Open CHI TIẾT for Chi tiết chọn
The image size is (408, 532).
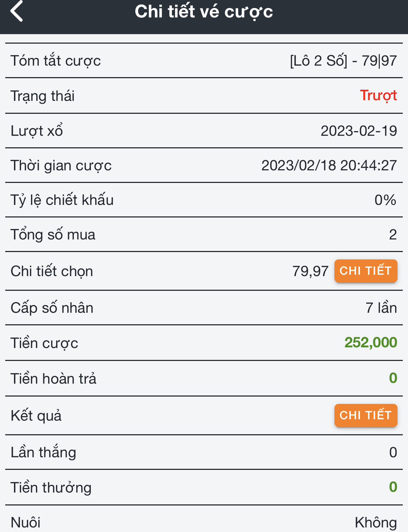[x=365, y=271]
